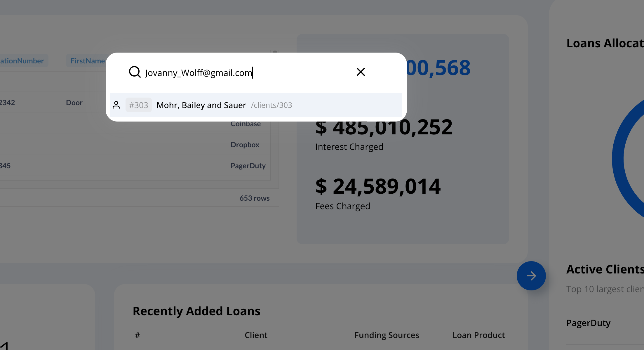Image resolution: width=644 pixels, height=350 pixels.
Task: Click the Active Clients heading
Action: pyautogui.click(x=605, y=269)
